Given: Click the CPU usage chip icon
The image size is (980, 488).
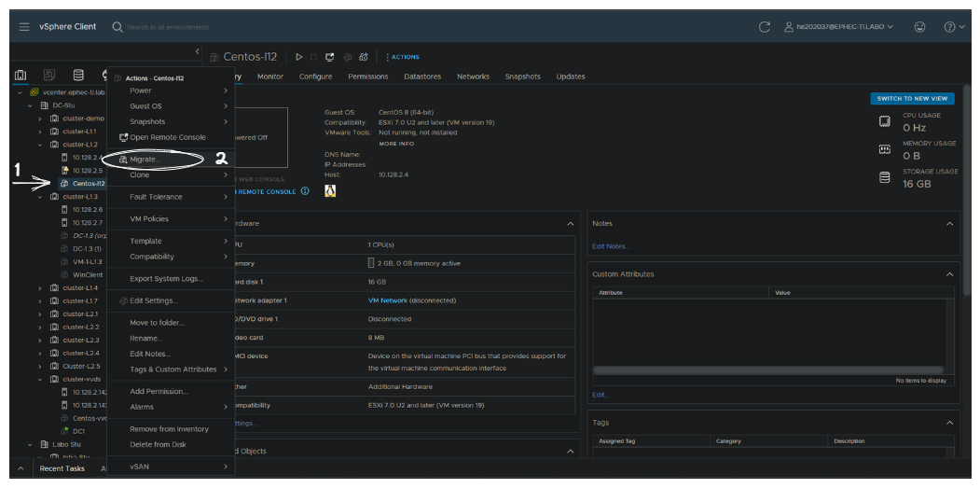Looking at the screenshot, I should (x=884, y=121).
